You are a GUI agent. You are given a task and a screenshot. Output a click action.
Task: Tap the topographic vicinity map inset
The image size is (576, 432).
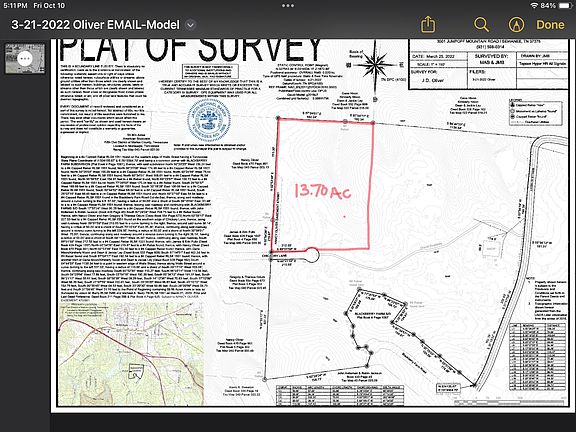tap(132, 354)
